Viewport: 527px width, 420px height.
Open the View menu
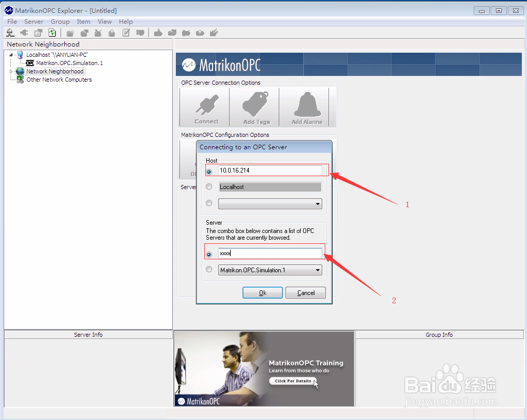click(x=104, y=22)
